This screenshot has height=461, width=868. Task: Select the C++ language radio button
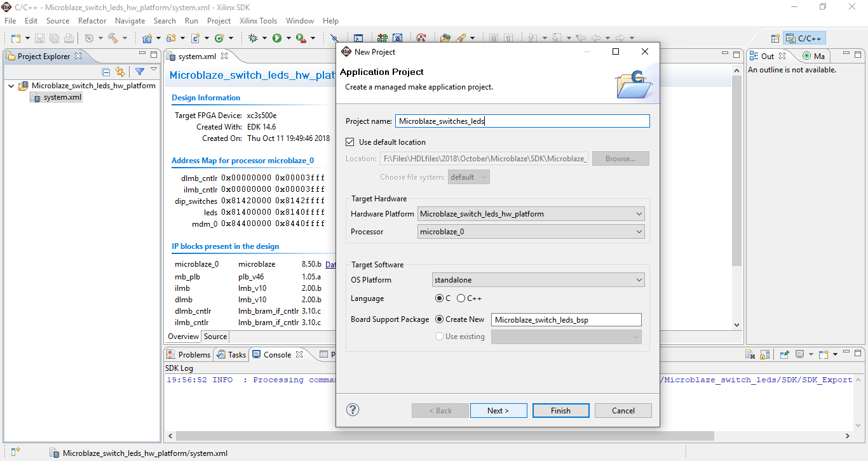461,298
